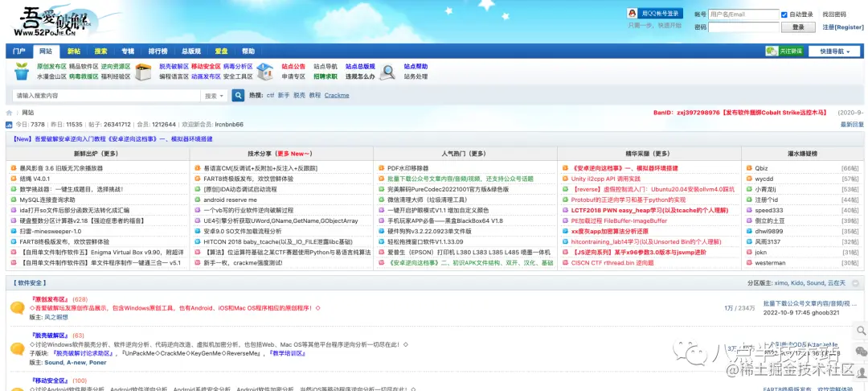Open the 总版规 nav tab

[191, 51]
